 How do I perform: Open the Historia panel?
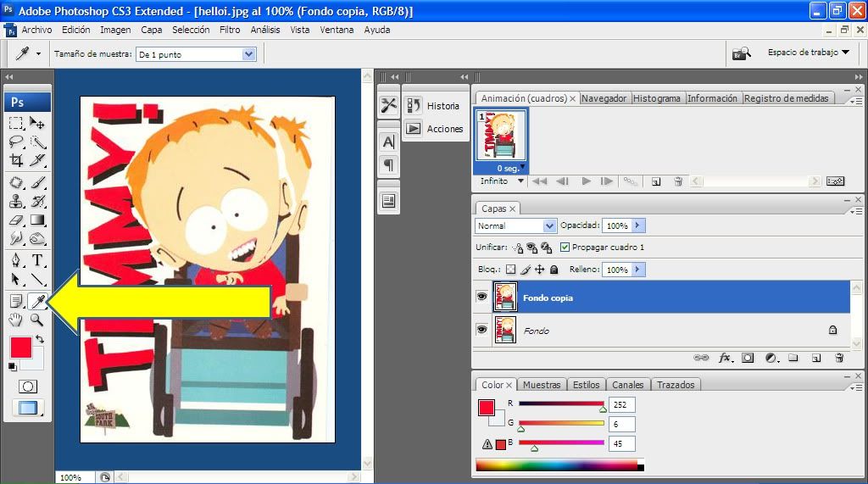pos(436,106)
